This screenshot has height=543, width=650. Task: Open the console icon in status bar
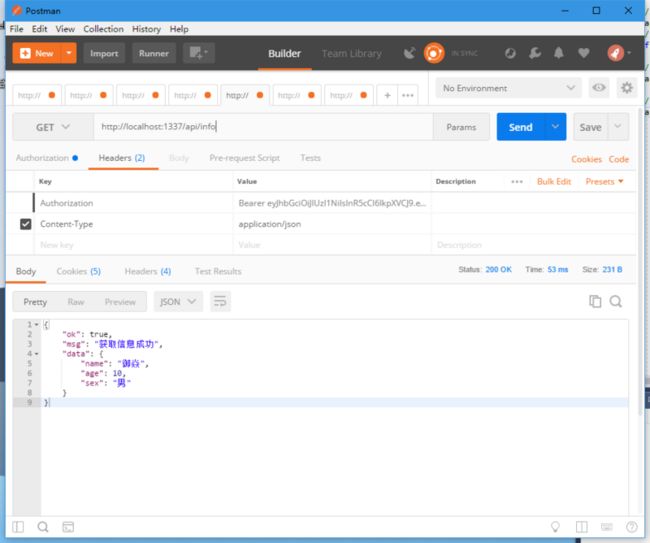tap(68, 527)
